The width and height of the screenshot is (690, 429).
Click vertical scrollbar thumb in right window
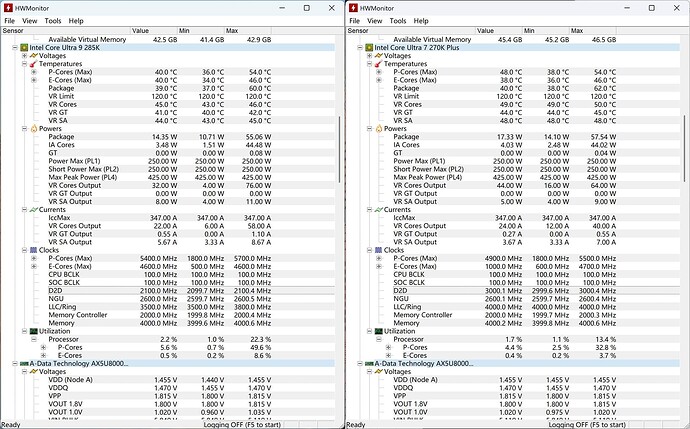[x=684, y=147]
